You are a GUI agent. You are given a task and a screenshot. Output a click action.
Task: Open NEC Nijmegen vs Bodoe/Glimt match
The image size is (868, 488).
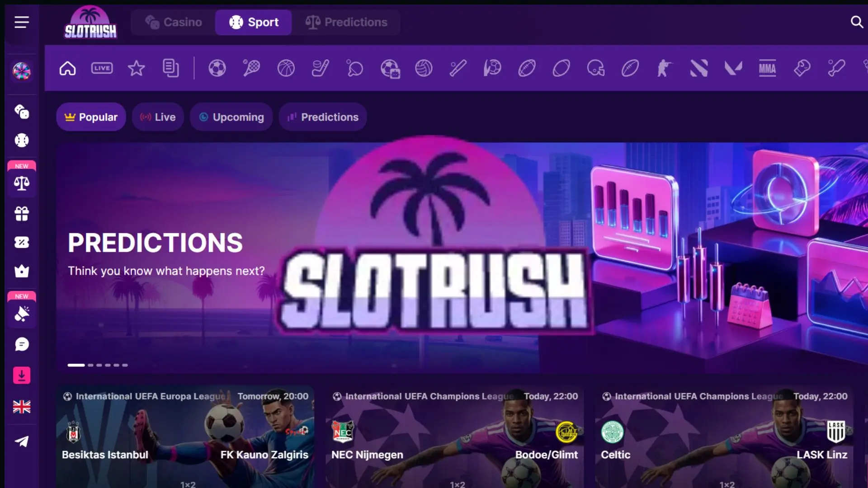pos(454,437)
